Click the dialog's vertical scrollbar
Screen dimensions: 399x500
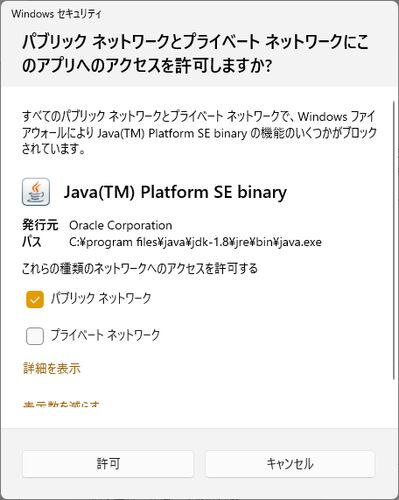[395, 240]
